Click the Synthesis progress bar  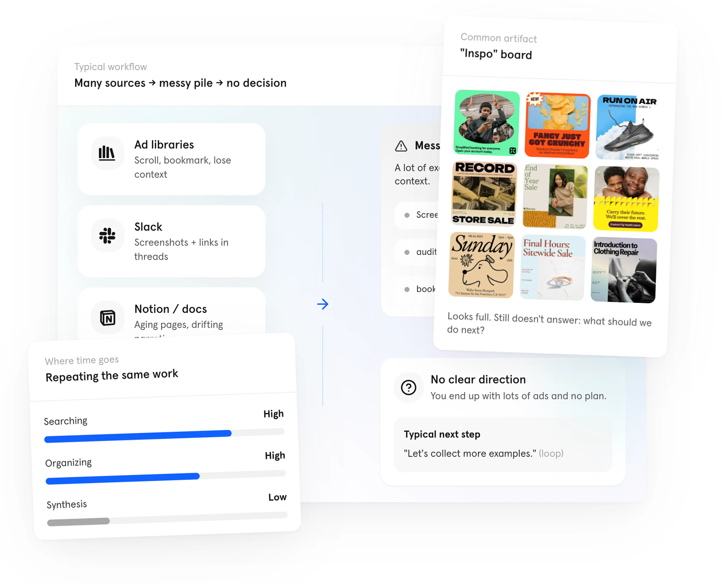(167, 519)
